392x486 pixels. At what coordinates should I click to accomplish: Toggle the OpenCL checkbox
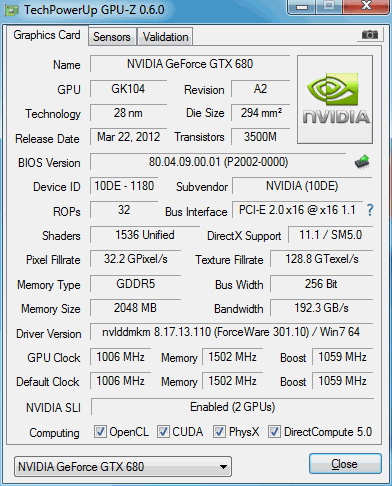(100, 431)
